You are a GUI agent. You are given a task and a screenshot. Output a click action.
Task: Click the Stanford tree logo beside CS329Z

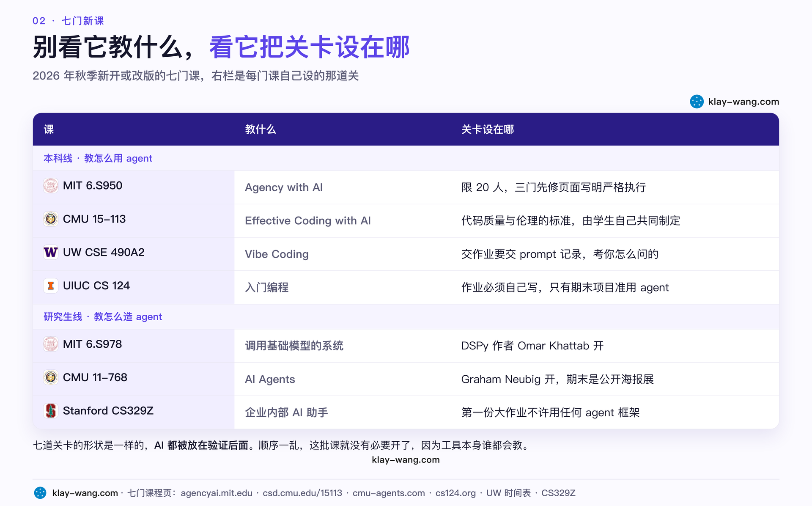pyautogui.click(x=51, y=410)
